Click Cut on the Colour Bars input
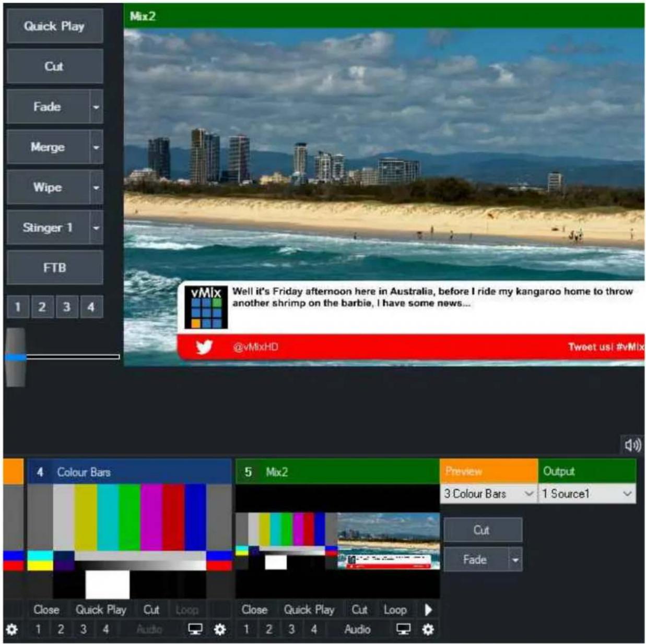This screenshot has width=646, height=644. point(151,610)
